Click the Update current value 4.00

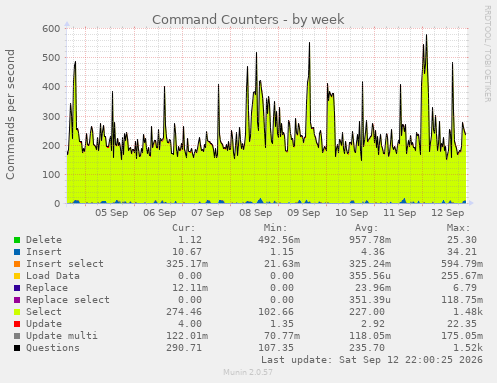(x=190, y=324)
